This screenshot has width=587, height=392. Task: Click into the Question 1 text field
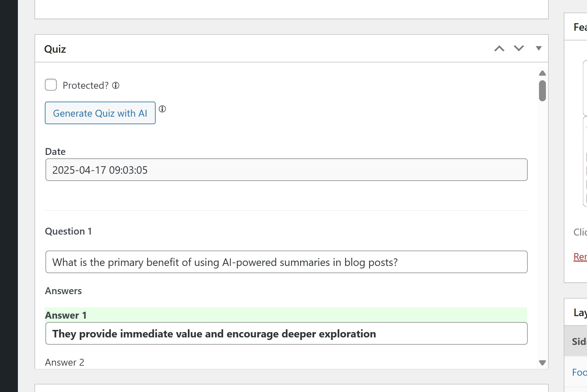[x=286, y=262]
